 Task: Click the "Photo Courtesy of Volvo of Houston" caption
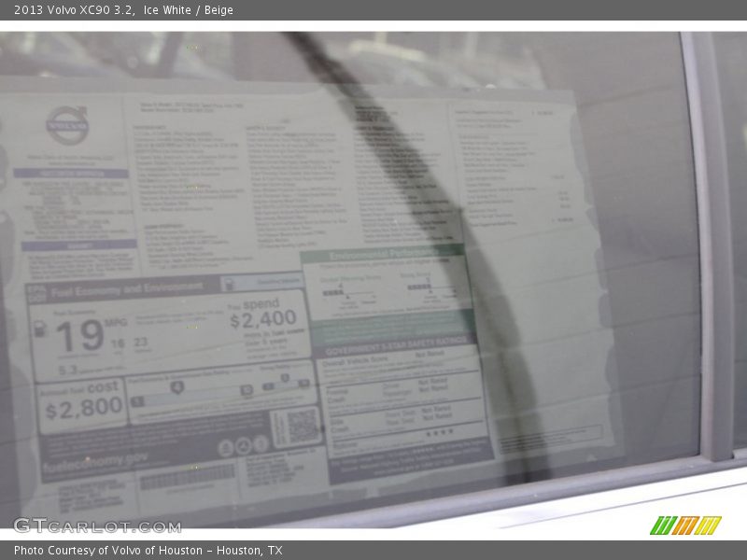tap(108, 551)
